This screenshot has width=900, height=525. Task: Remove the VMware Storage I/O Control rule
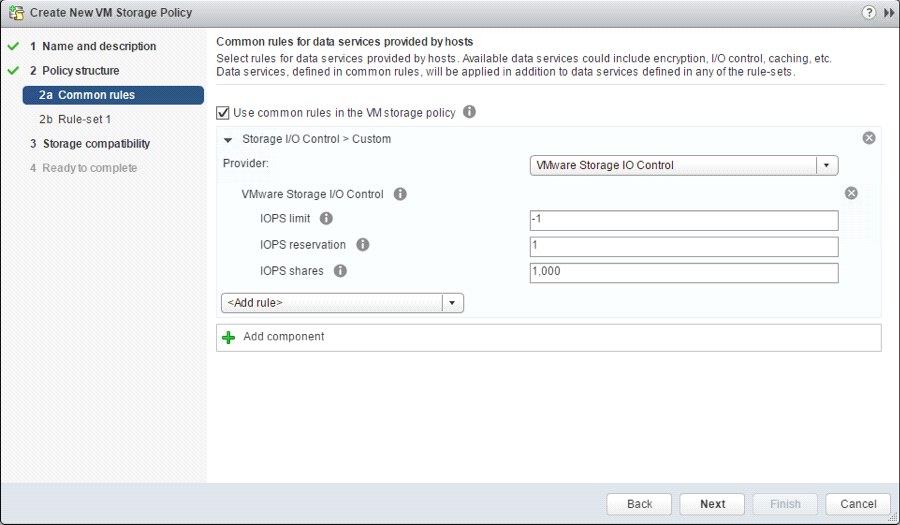(851, 193)
